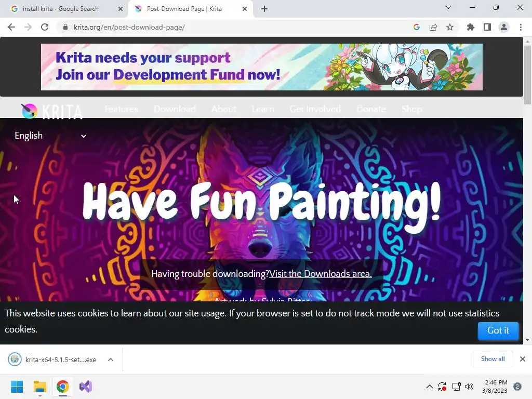The height and width of the screenshot is (399, 532).
Task: Toggle the browser side panel
Action: pyautogui.click(x=487, y=27)
